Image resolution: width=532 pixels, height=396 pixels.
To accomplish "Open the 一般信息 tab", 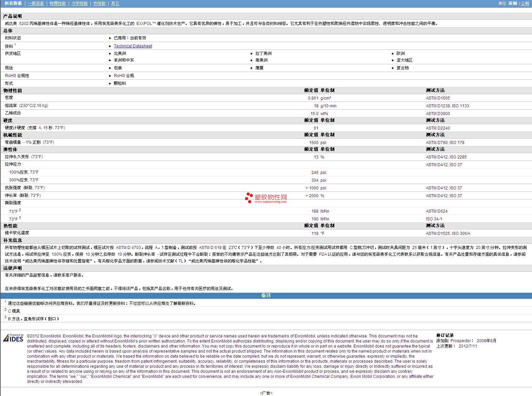I will click(x=36, y=3).
